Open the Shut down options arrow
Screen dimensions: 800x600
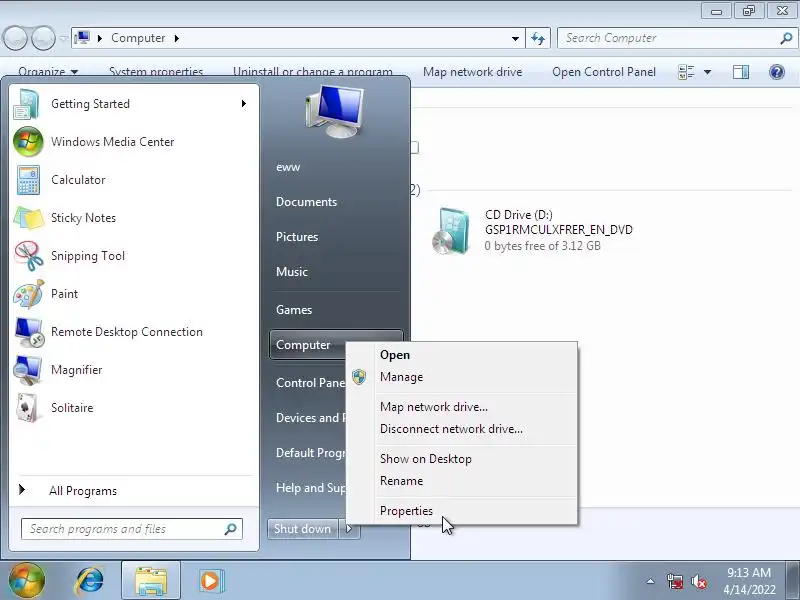349,529
